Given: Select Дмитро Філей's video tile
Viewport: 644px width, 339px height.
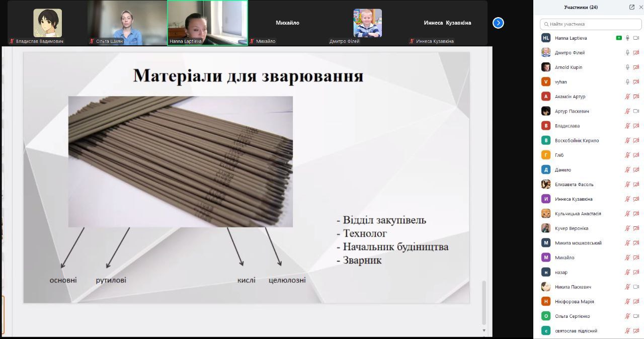Looking at the screenshot, I should point(367,23).
